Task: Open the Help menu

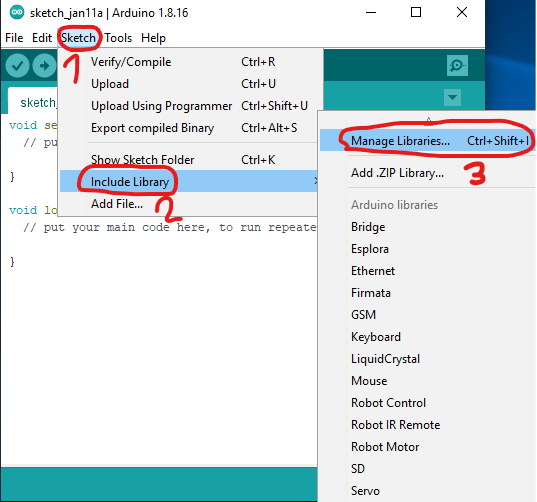Action: point(153,38)
